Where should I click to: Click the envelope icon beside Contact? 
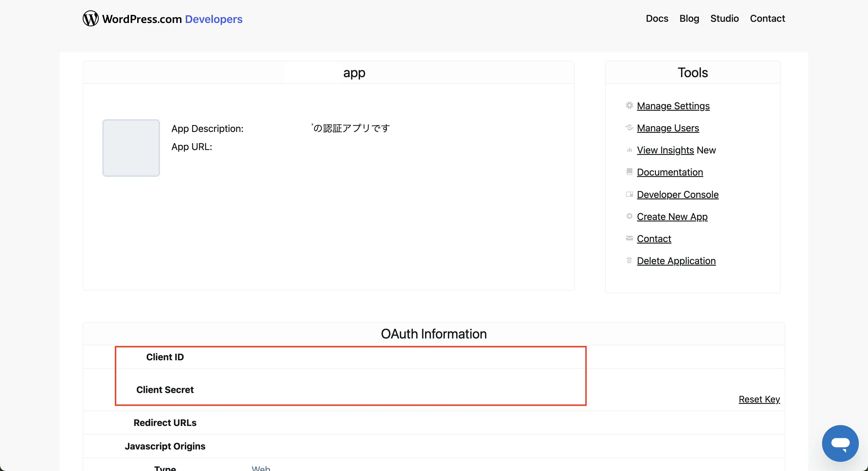[629, 238]
